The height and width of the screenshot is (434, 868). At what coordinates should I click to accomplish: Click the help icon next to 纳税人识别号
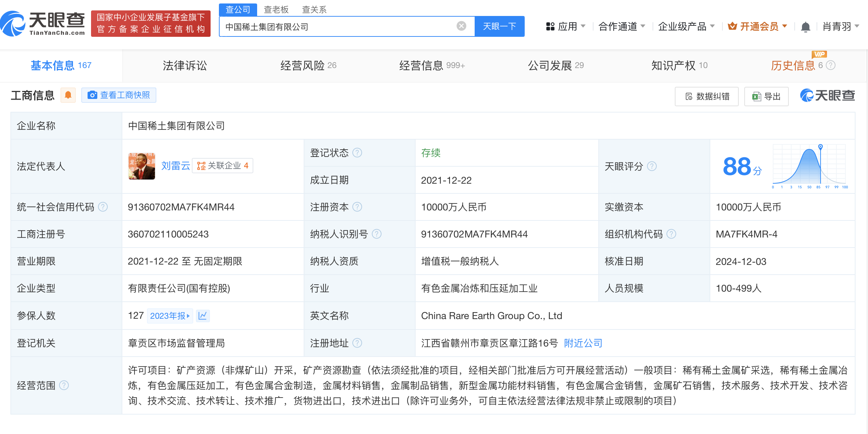pyautogui.click(x=377, y=234)
